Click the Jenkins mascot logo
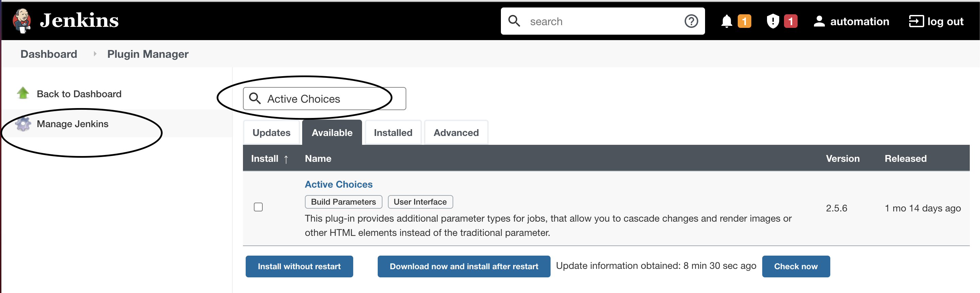This screenshot has width=980, height=293. point(22,20)
